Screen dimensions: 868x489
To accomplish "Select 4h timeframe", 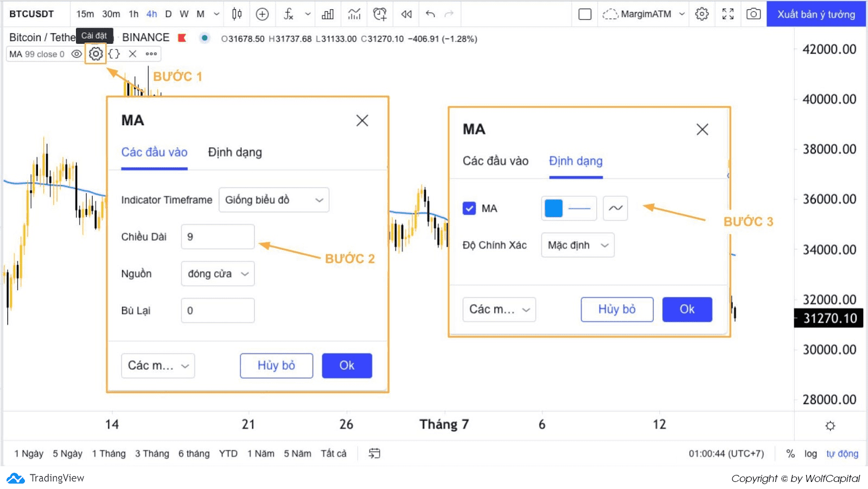I will (x=152, y=14).
